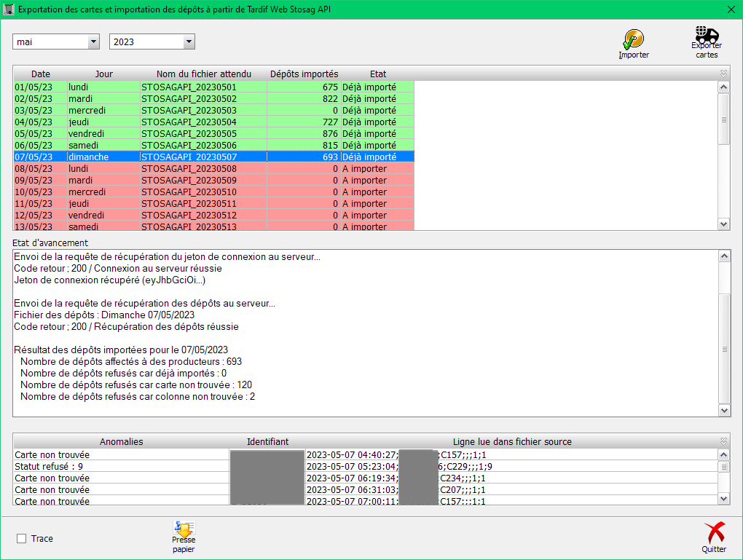Screen dimensions: 743x560
Task: Click the application icon in title bar
Action: (x=9, y=9)
